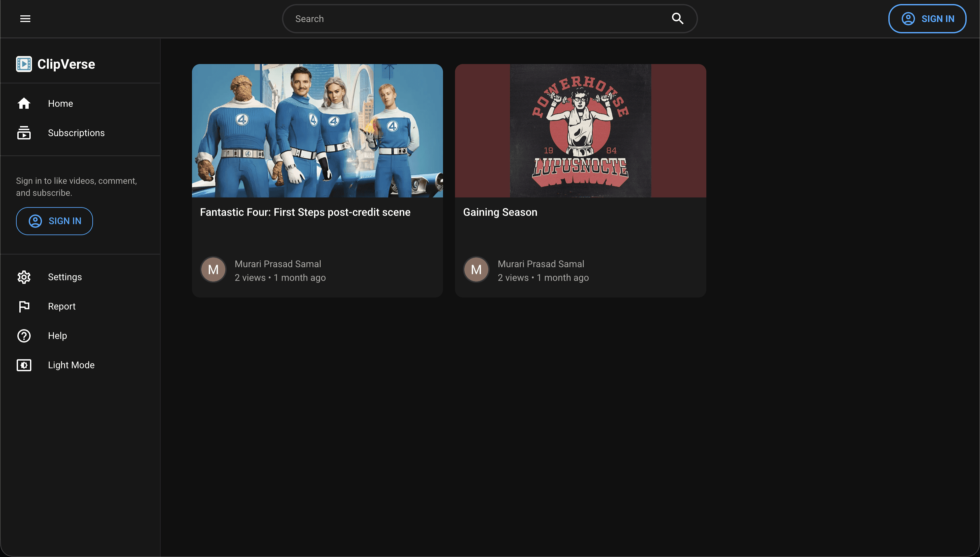Click the Home house icon
The width and height of the screenshot is (980, 557).
(24, 103)
